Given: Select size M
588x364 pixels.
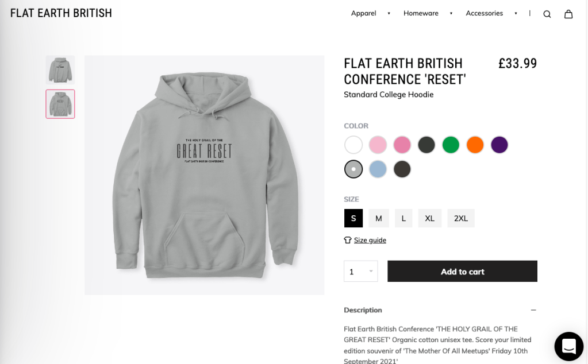Looking at the screenshot, I should [x=379, y=218].
